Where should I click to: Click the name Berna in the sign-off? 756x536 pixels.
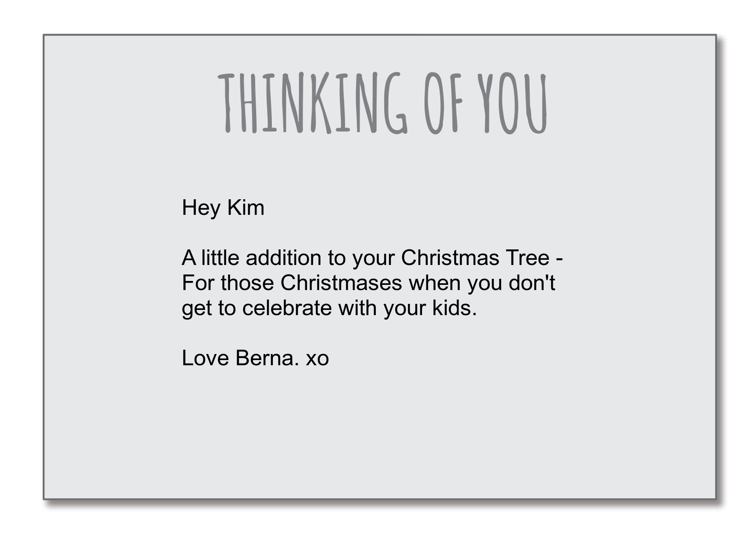(267, 358)
